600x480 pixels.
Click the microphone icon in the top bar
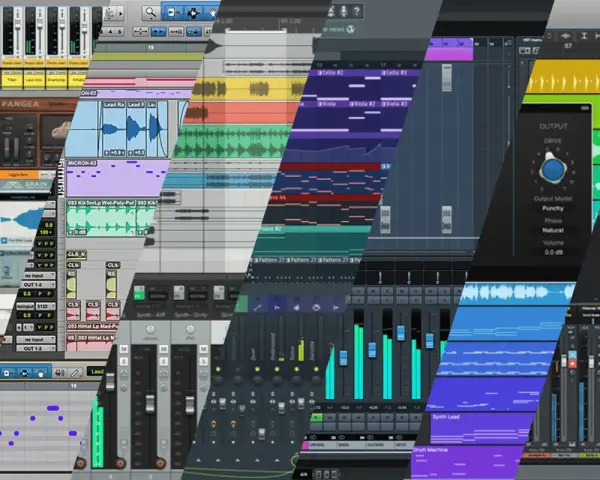click(x=344, y=11)
